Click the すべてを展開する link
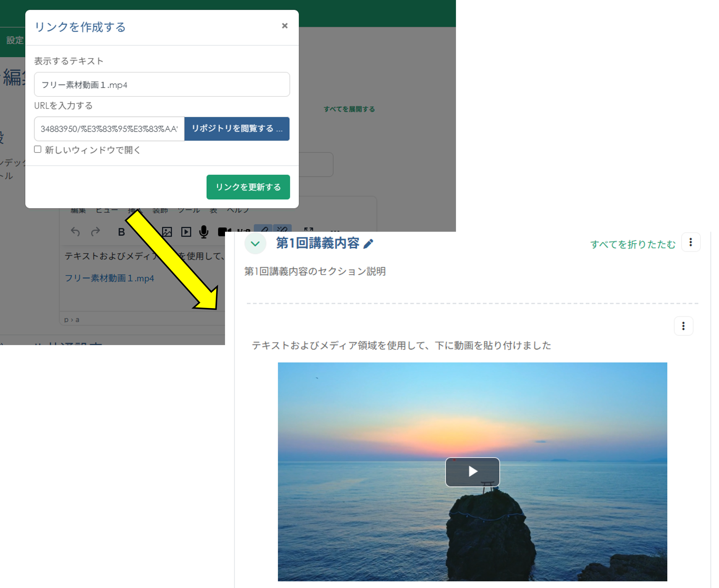 [x=349, y=109]
